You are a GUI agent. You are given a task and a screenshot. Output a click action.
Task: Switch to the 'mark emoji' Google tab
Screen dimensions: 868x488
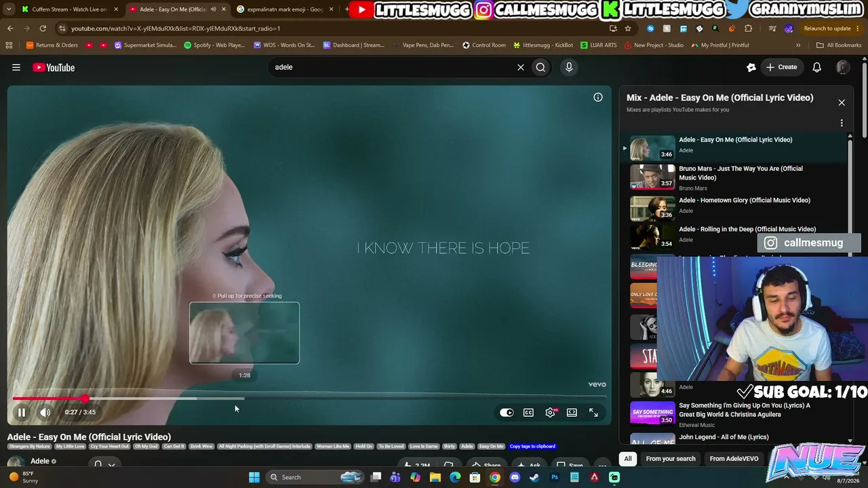coord(285,9)
